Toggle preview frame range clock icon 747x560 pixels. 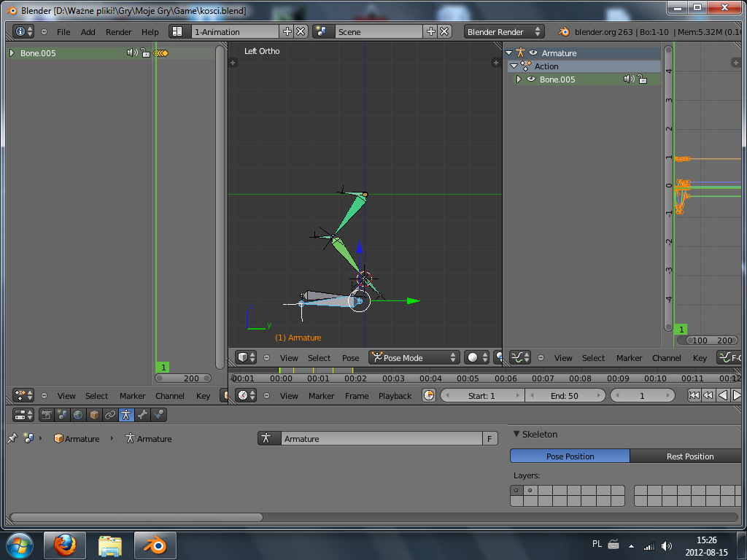429,396
